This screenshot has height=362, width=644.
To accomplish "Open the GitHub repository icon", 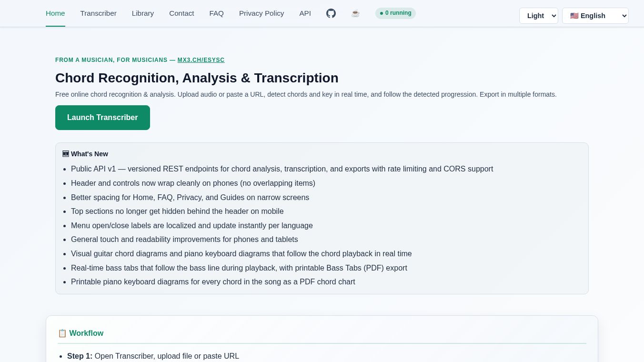I will (x=331, y=13).
